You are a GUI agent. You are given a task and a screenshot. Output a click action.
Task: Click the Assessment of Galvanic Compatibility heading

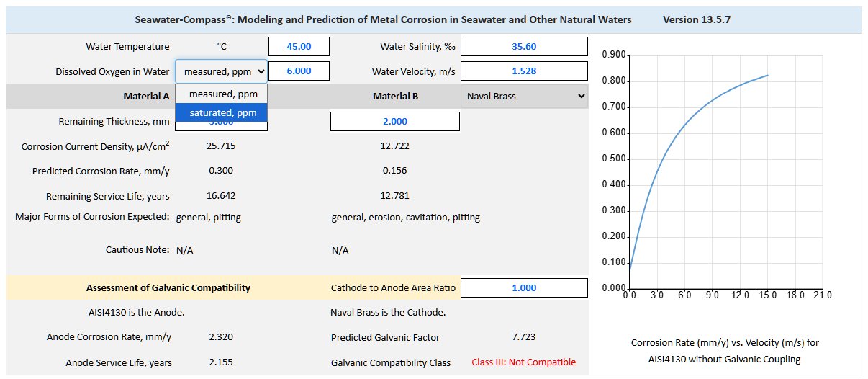tap(168, 288)
